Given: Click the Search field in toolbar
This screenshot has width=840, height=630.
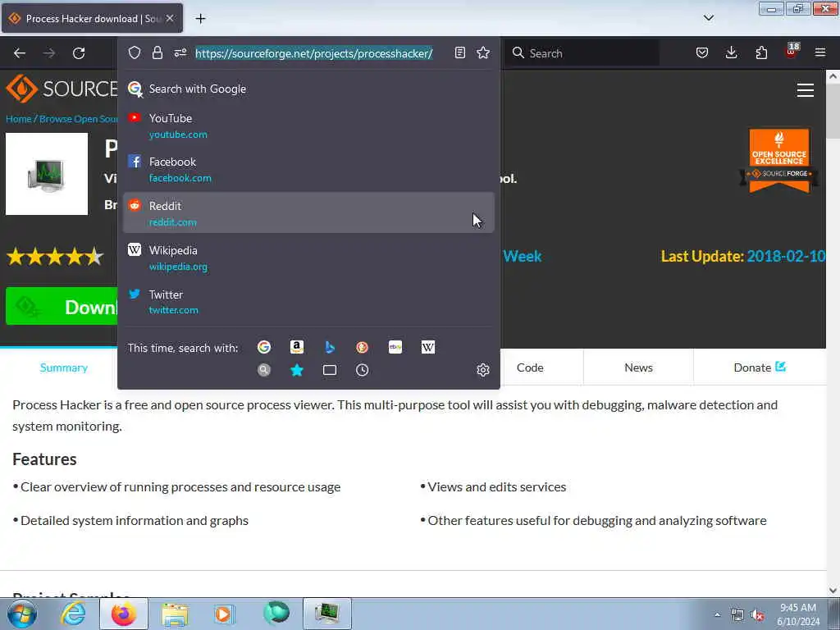Looking at the screenshot, I should 583,53.
